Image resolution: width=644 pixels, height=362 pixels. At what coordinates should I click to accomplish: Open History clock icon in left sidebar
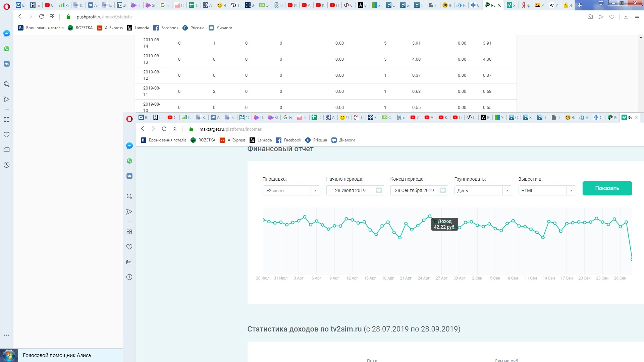click(7, 165)
